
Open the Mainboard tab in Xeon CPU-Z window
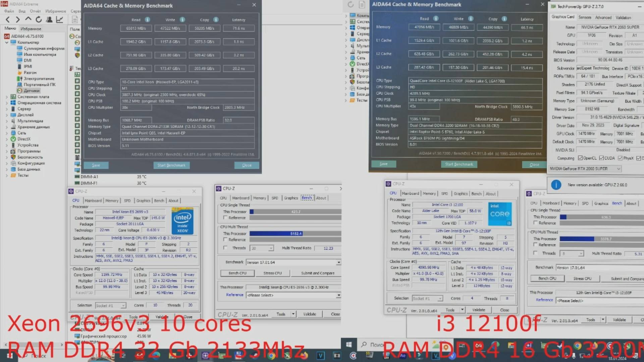click(93, 201)
